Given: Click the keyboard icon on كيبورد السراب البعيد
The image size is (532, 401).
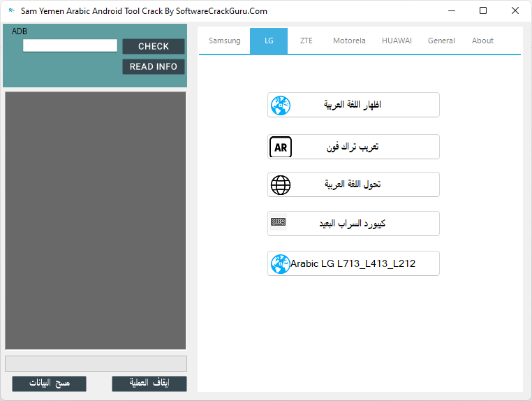Looking at the screenshot, I should point(278,222).
